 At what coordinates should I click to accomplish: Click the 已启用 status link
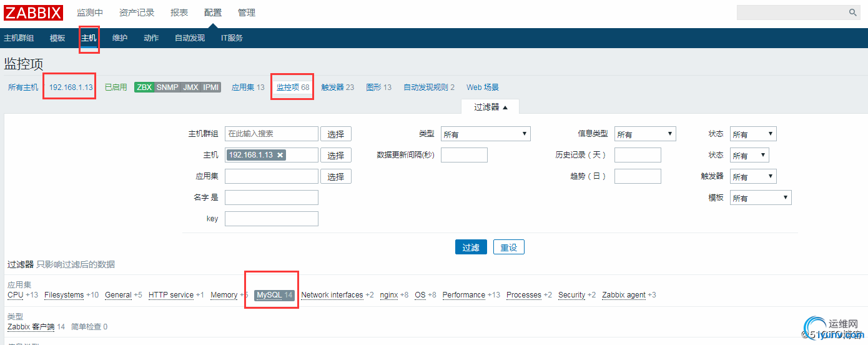[x=116, y=87]
